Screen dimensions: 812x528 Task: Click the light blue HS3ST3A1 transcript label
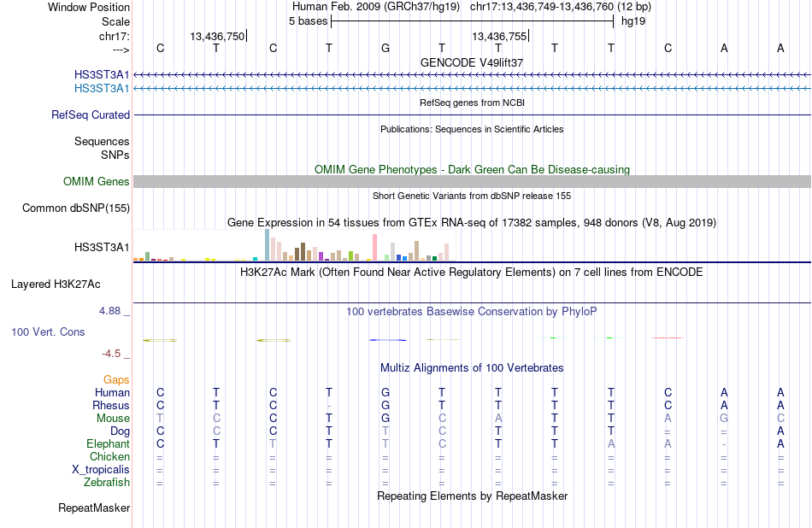tap(102, 89)
